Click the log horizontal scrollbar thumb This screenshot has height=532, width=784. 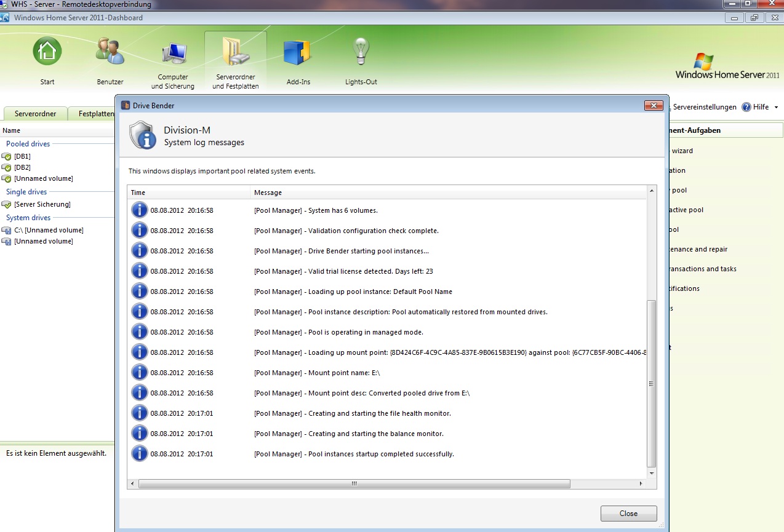tap(354, 484)
